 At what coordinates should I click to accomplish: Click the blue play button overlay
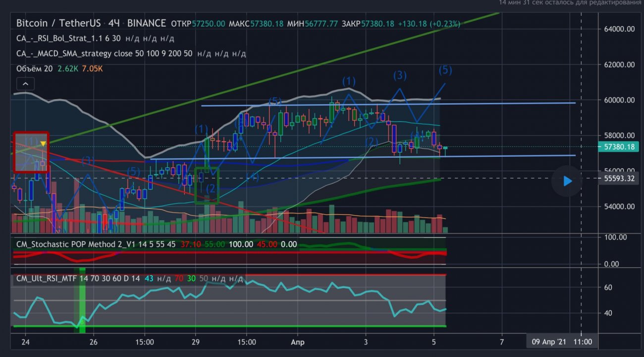(567, 181)
